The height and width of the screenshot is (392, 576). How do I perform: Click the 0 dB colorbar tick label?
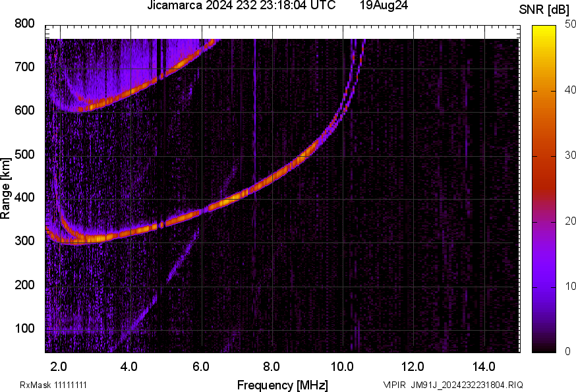tap(567, 351)
